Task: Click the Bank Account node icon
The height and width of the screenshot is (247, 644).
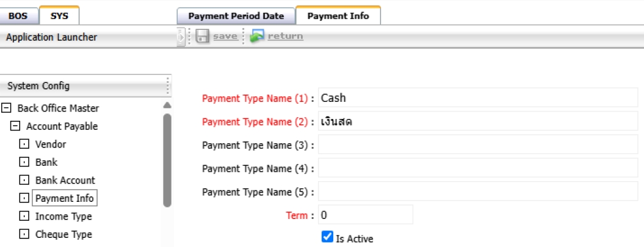Action: click(24, 181)
